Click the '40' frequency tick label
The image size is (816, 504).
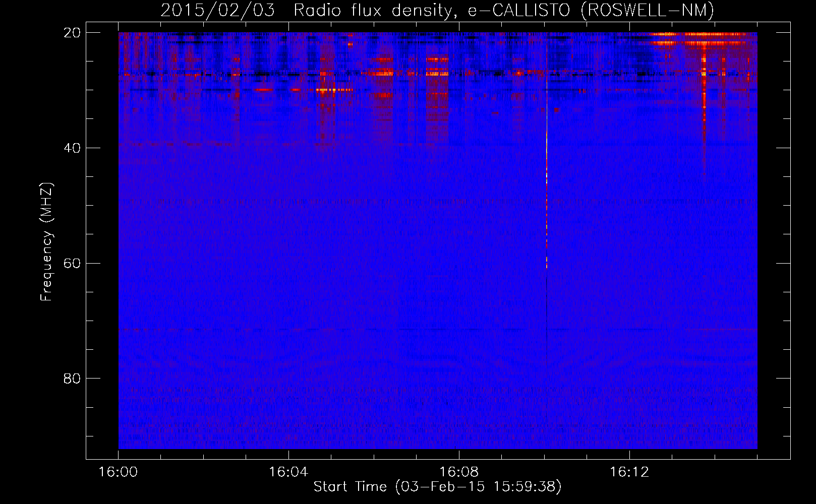coord(72,148)
